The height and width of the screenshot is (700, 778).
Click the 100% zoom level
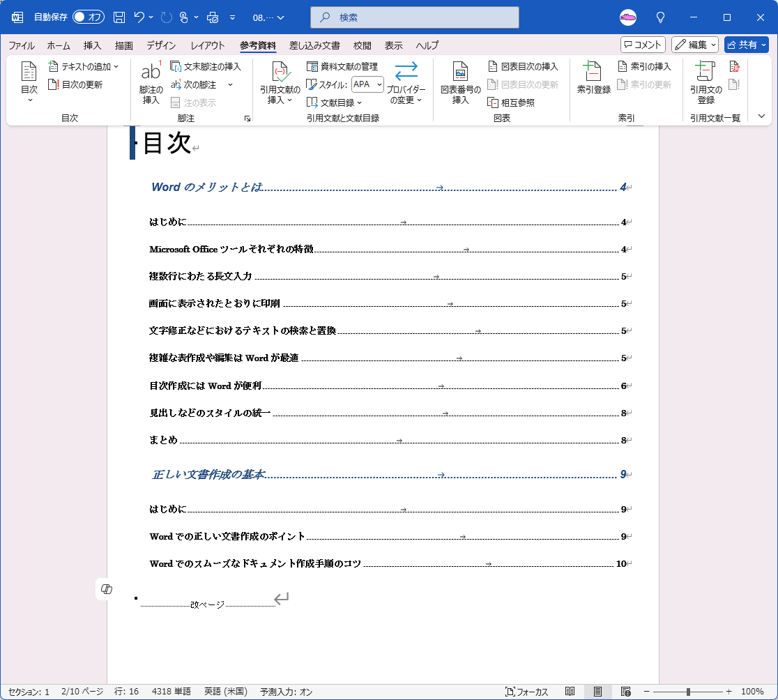tap(752, 692)
